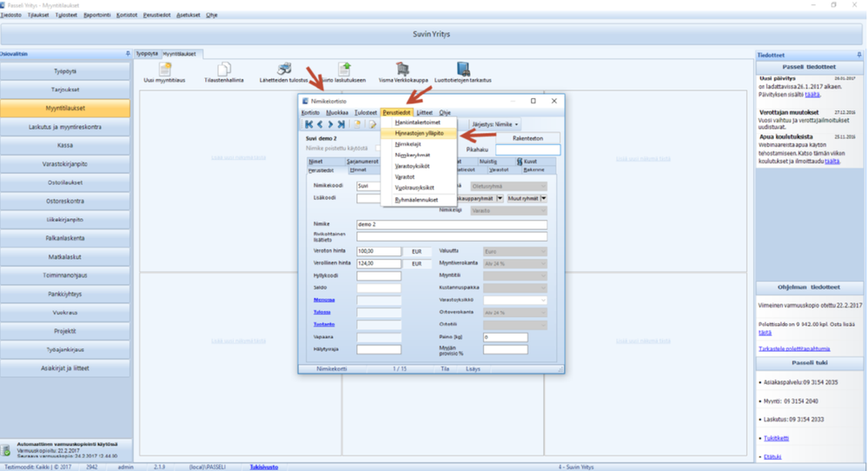Switch to the Työpöytä tab

pos(147,54)
